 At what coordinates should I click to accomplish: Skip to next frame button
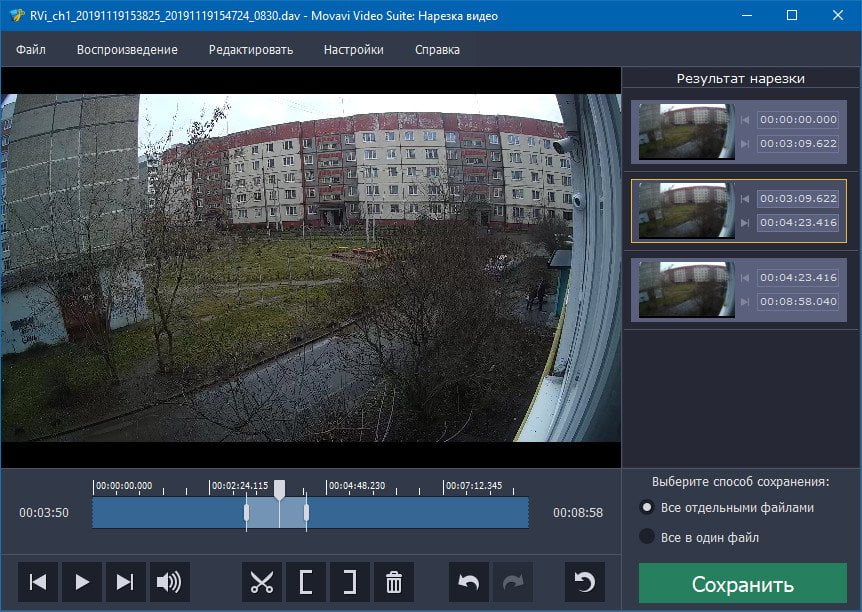click(x=125, y=582)
